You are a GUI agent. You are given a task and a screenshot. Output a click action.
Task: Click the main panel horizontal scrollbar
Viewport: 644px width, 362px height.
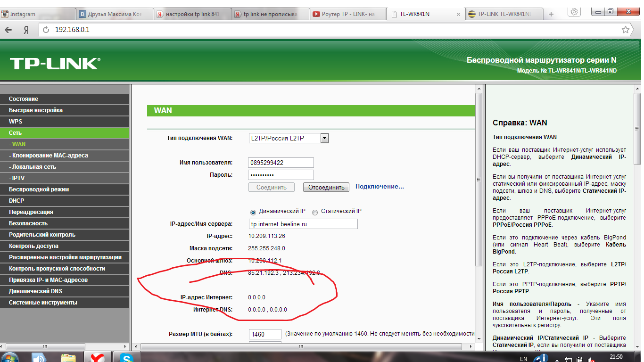point(302,346)
